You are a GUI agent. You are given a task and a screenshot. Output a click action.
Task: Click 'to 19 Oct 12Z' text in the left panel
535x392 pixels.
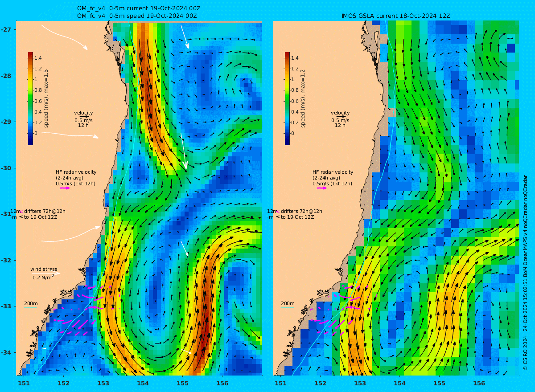pos(41,217)
